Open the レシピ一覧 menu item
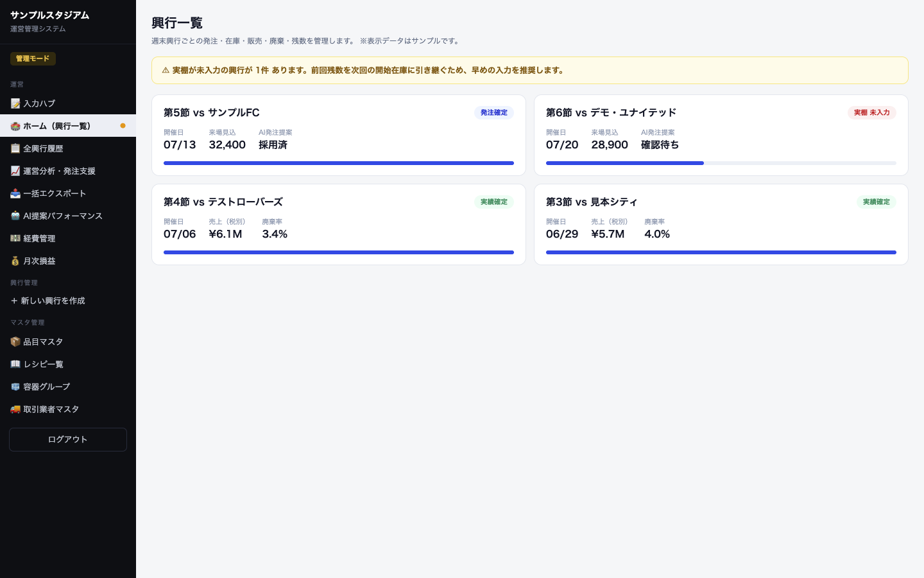 point(68,364)
